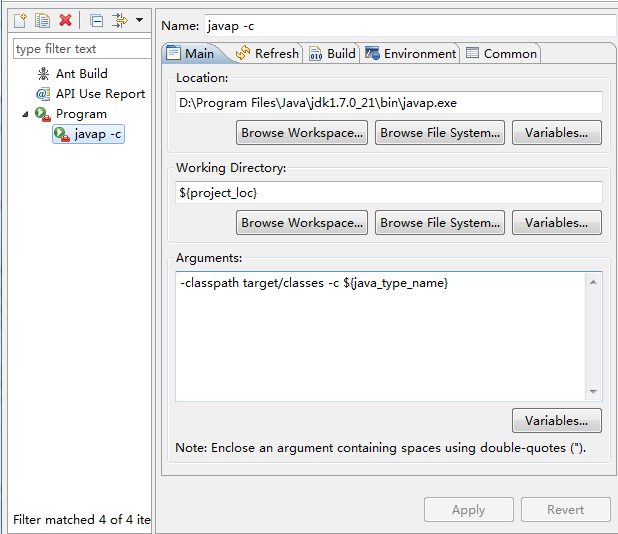Click into the type filter text field

pos(82,49)
